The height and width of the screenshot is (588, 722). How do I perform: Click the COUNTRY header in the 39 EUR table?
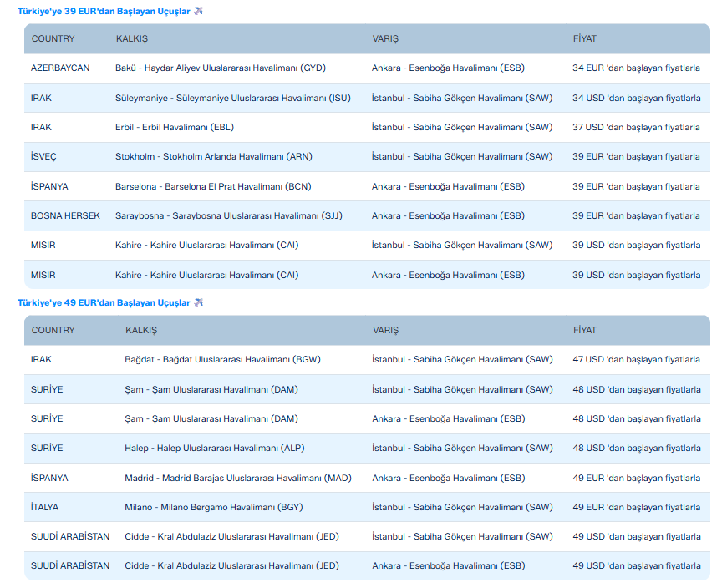click(53, 39)
